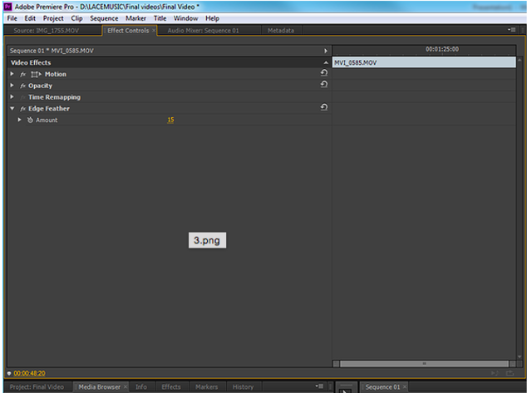Click the Premiere Pro title bar icon

7,7
